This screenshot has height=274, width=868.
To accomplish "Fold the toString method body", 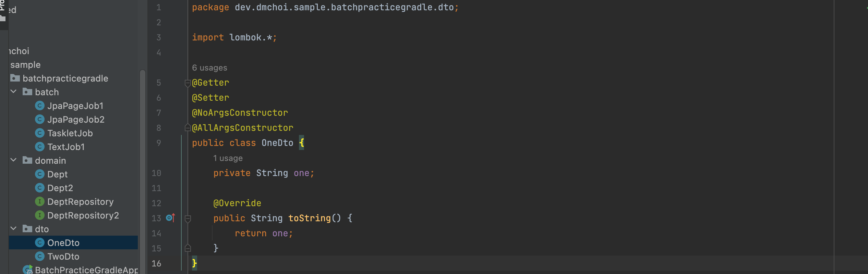I will click(x=188, y=218).
